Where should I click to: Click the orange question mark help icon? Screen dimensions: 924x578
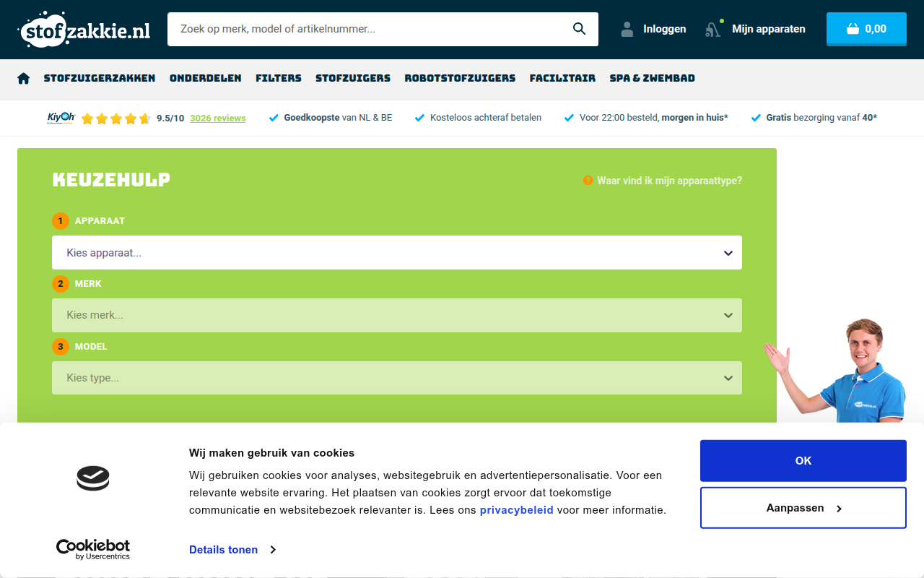(x=588, y=181)
